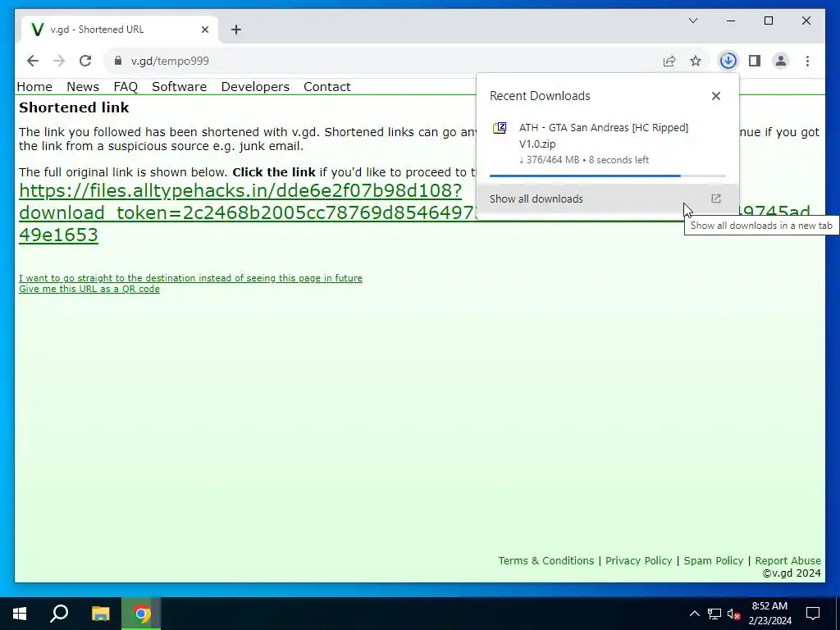
Task: Open network status tray icon
Action: (714, 614)
